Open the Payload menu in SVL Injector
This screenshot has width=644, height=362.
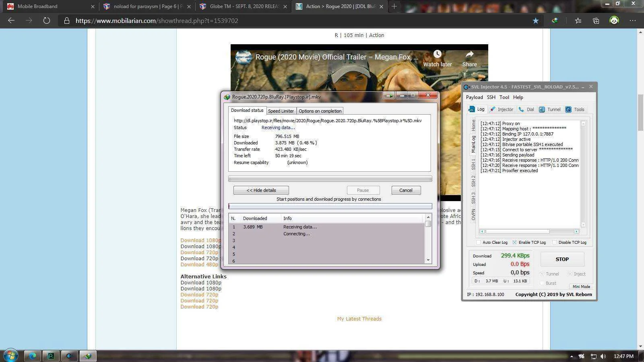coord(474,97)
